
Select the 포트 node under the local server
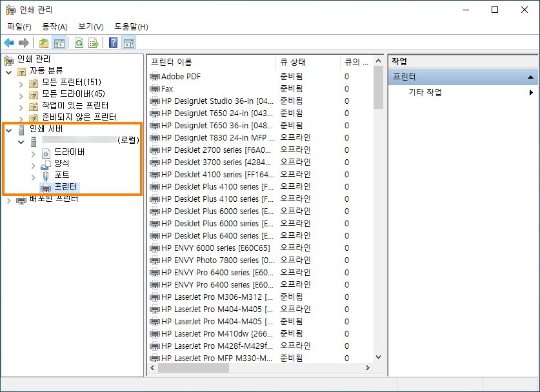pyautogui.click(x=60, y=176)
